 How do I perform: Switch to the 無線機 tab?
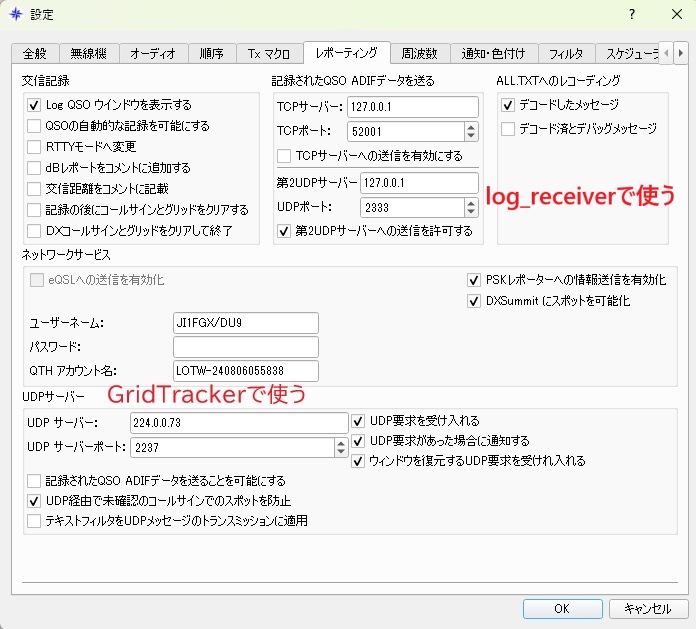pyautogui.click(x=88, y=53)
